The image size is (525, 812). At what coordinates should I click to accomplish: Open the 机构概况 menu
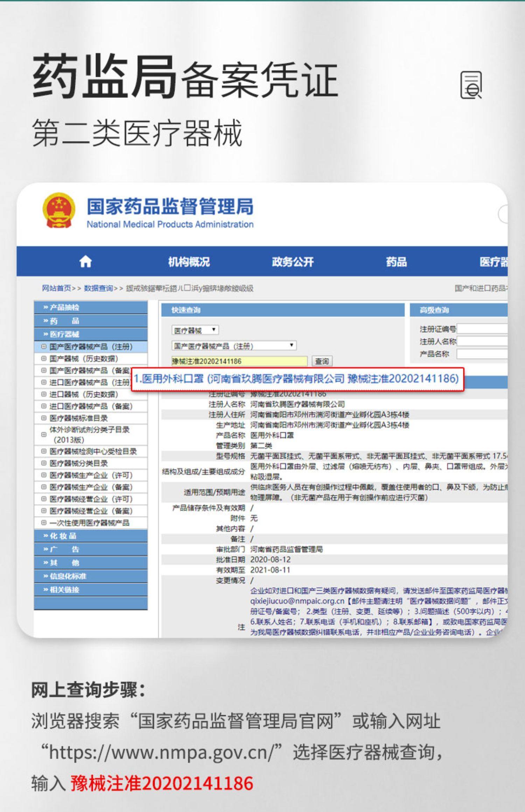[x=189, y=262]
